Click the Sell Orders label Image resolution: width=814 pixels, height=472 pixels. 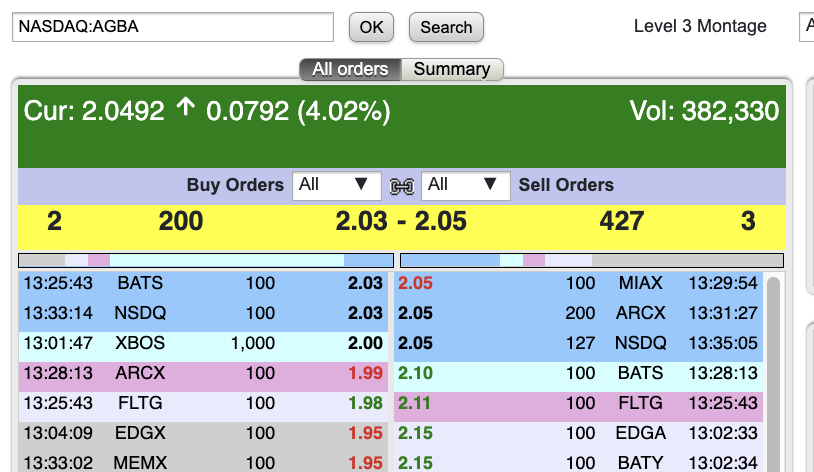tap(566, 185)
